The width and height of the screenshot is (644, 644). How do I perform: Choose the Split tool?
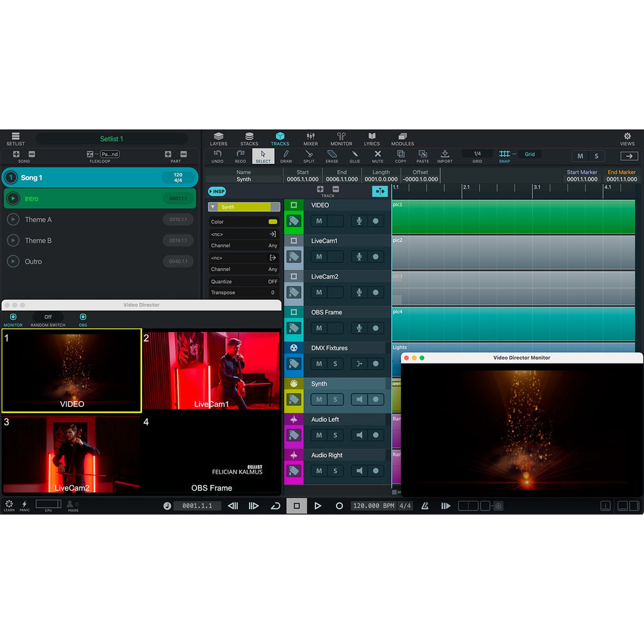pos(309,156)
